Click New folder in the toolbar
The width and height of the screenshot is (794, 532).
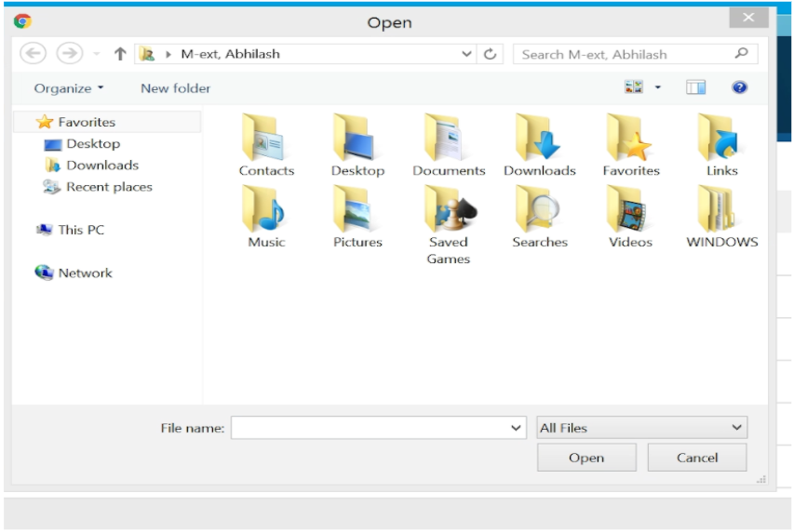[x=175, y=88]
